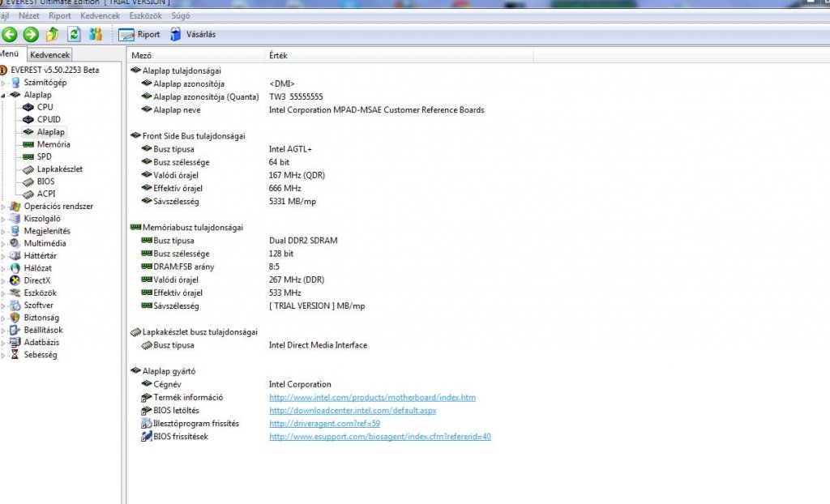Expand the Multimédia tree node
The height and width of the screenshot is (504, 830).
tap(3, 244)
